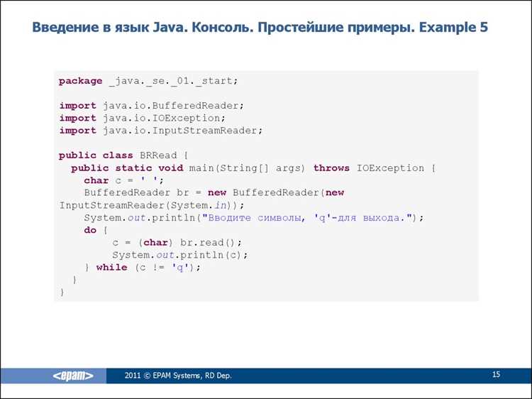The width and height of the screenshot is (532, 399).
Task: Click the char c = ' ' line
Action: pos(124,180)
